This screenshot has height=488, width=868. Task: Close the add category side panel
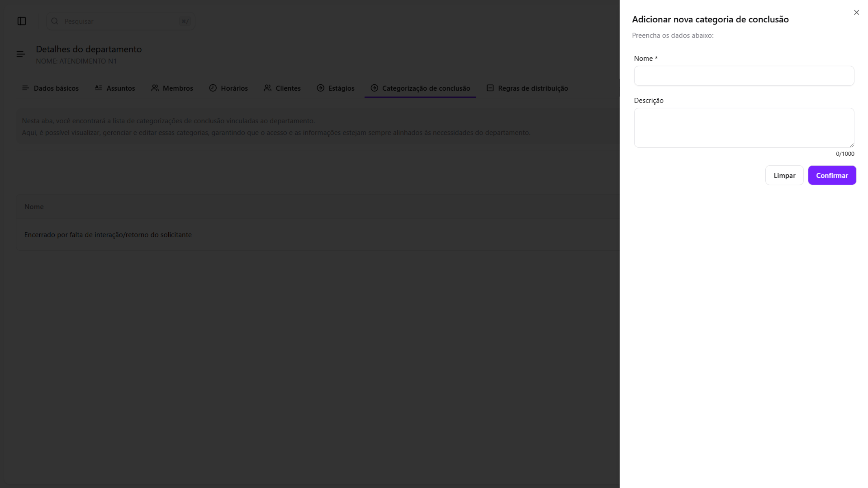(856, 13)
